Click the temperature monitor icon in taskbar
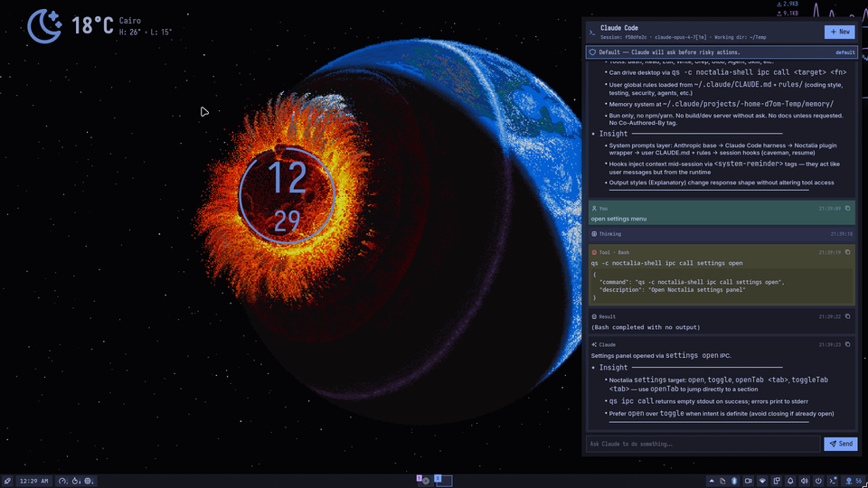This screenshot has width=868, height=488. coord(76,481)
